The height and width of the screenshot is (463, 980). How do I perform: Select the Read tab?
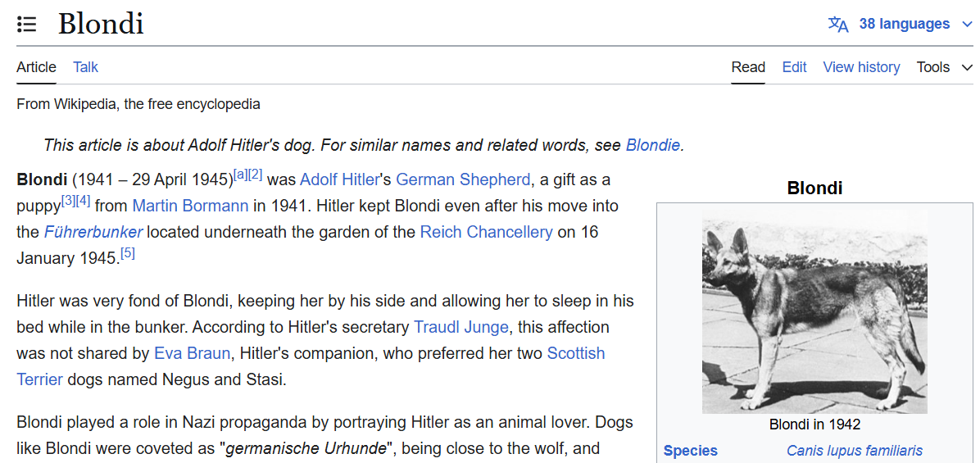[x=747, y=67]
